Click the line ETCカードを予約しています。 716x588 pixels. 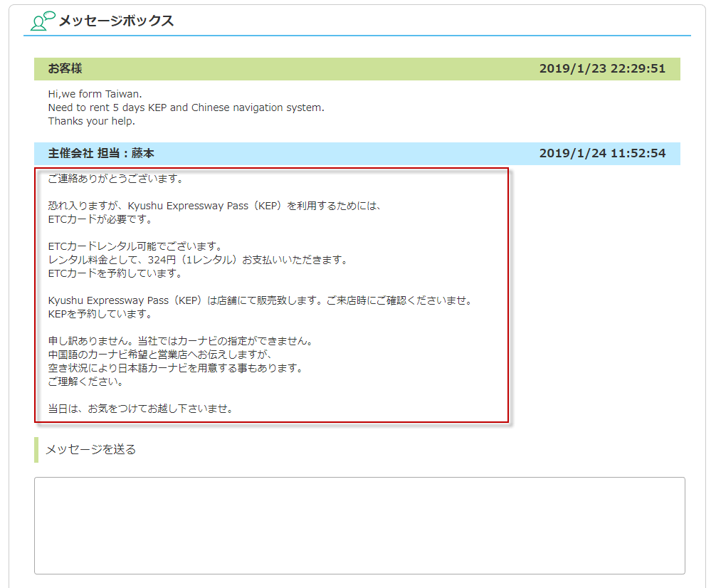(115, 273)
